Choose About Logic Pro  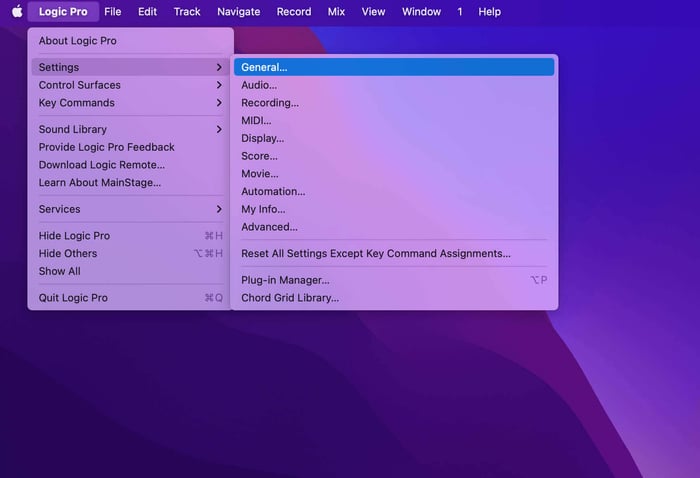[x=130, y=41]
